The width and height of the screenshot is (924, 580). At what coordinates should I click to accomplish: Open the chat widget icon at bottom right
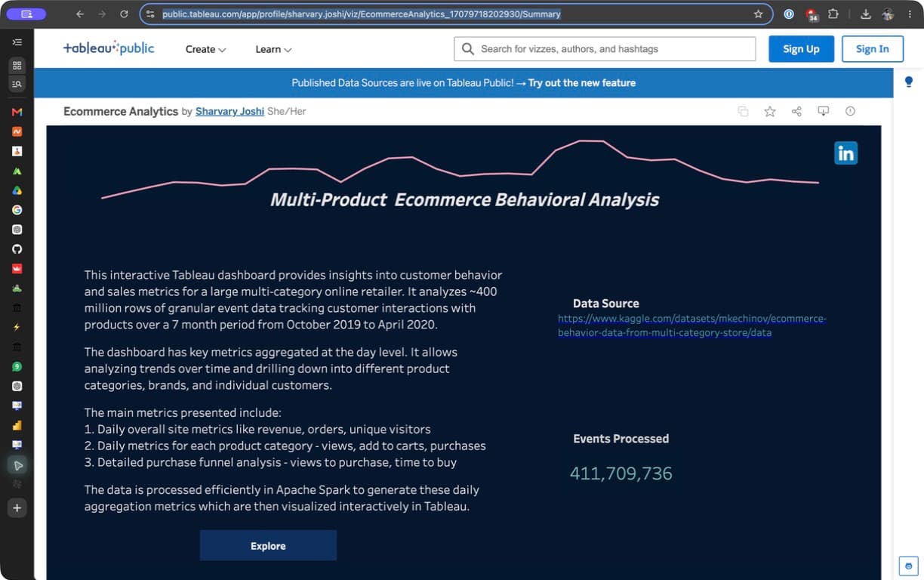pos(909,565)
